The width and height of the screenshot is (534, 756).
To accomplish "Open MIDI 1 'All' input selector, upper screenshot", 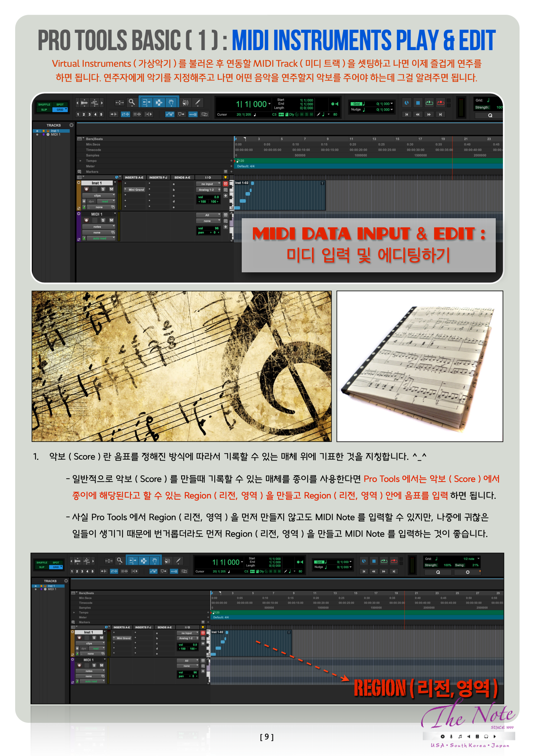I will click(208, 215).
